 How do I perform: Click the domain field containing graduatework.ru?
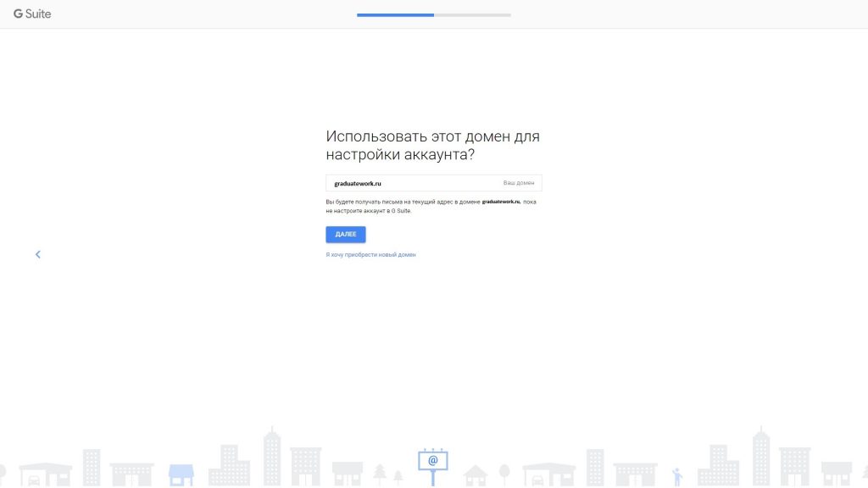[x=433, y=183]
